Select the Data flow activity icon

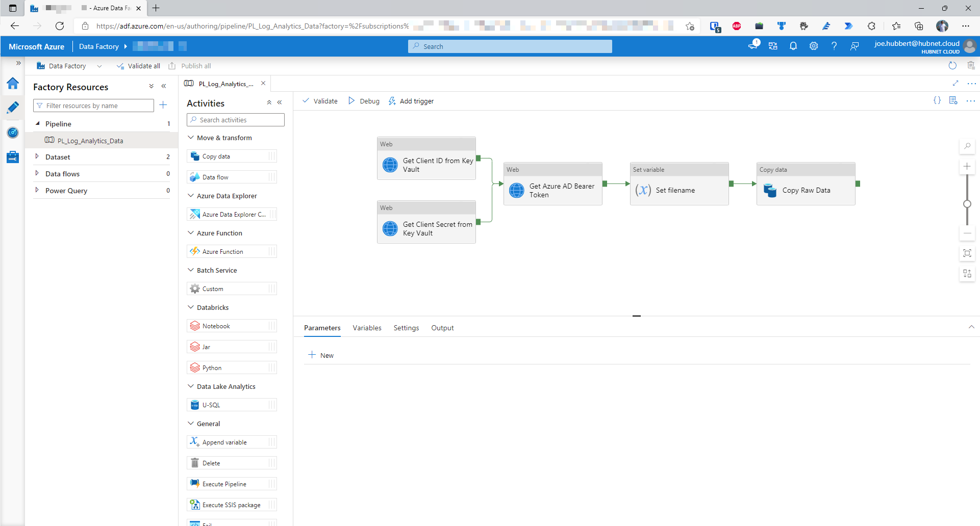coord(194,177)
